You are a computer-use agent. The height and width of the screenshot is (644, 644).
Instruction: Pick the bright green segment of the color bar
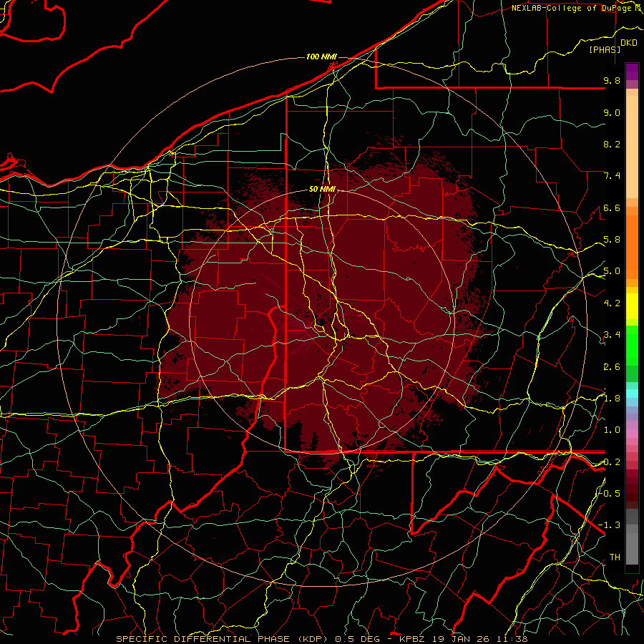(x=632, y=346)
